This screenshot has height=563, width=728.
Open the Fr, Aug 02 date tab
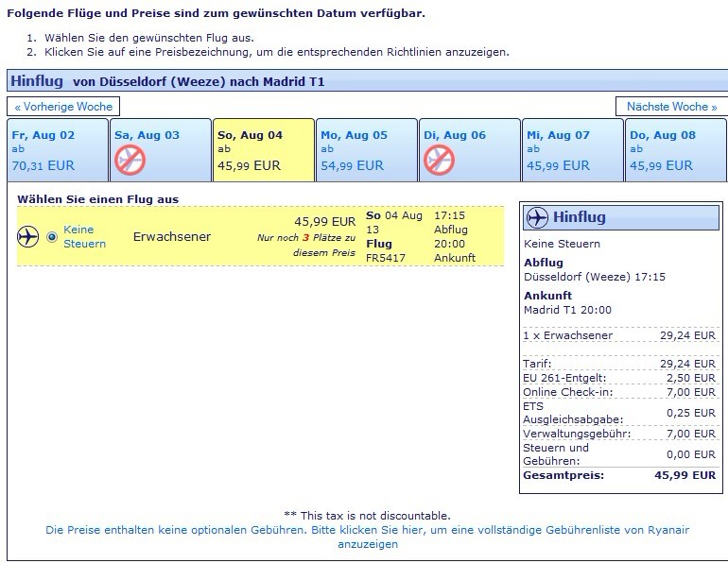(x=58, y=150)
